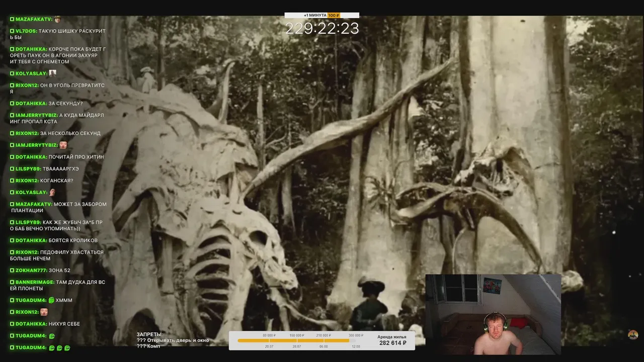This screenshot has height=362, width=644.
Task: Click the small round avatar icon at the right edge
Action: coord(633,335)
